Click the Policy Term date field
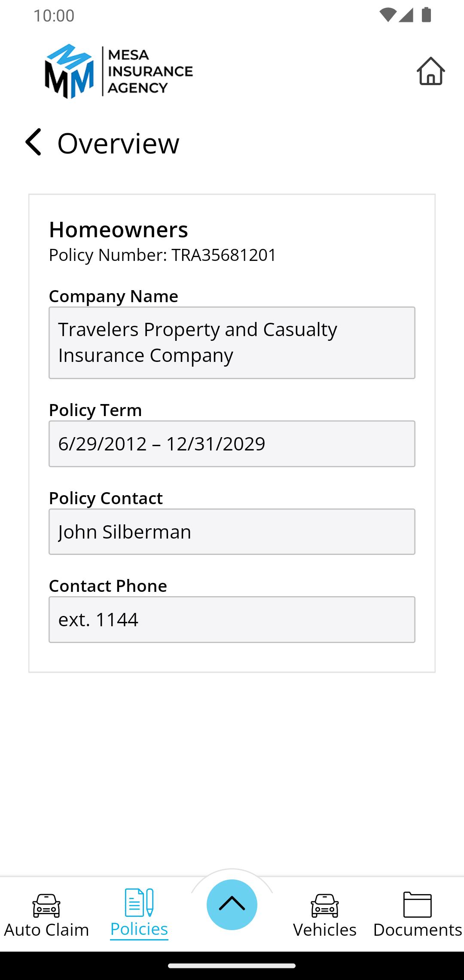This screenshot has height=980, width=464. coord(232,444)
